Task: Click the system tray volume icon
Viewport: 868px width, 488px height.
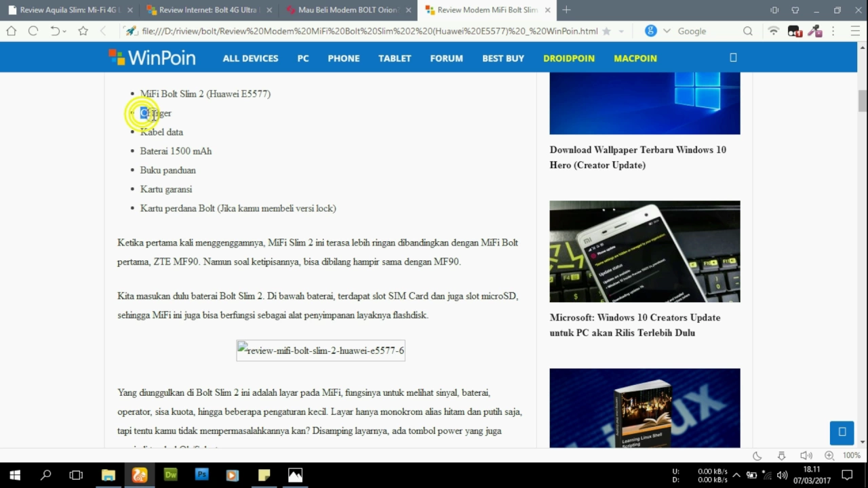Action: (x=782, y=475)
